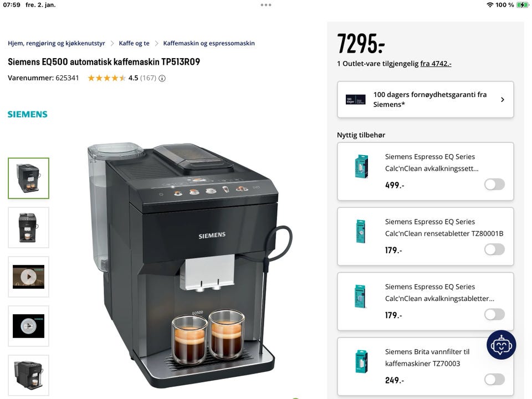532x399 pixels.
Task: Open the three-dot multitasking menu
Action: tap(266, 5)
